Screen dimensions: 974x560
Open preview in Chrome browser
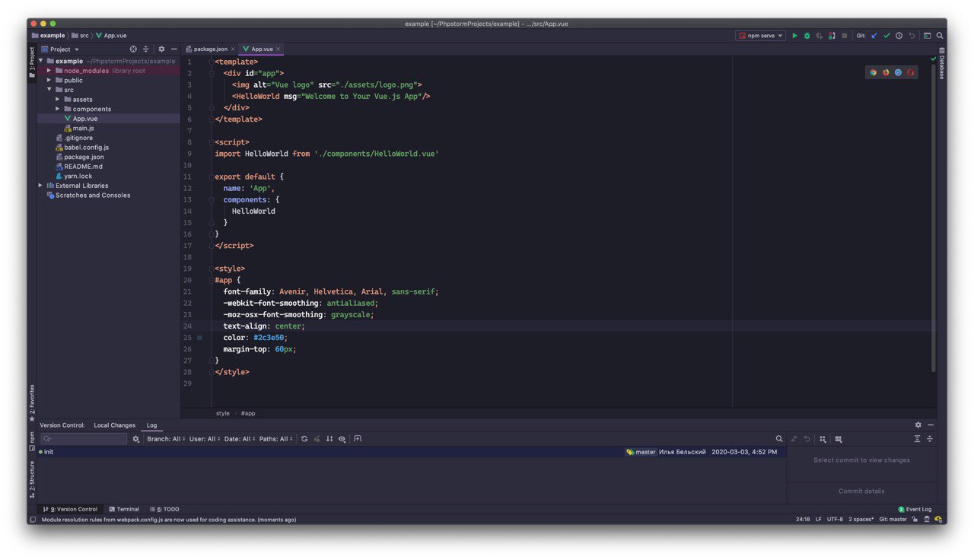pos(874,72)
